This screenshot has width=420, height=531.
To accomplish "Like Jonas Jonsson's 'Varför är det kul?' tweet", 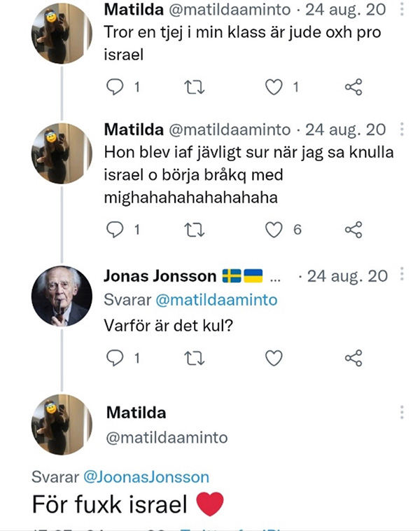I will [274, 358].
